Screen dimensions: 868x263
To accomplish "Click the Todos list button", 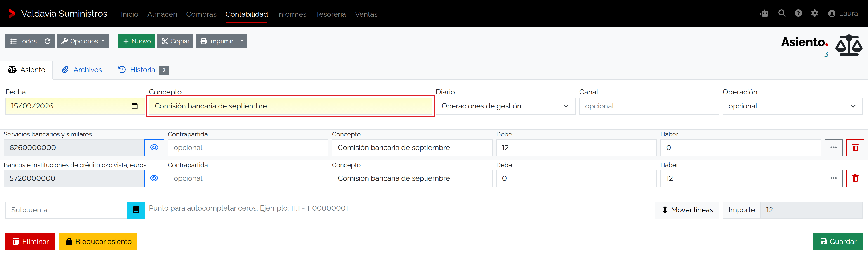I will click(23, 41).
